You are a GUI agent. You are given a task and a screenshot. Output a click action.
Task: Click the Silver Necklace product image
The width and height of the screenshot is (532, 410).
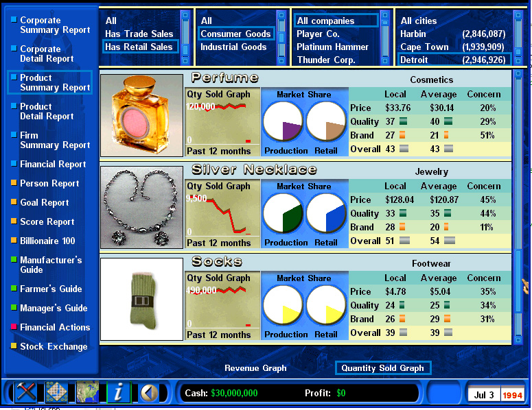tap(141, 207)
